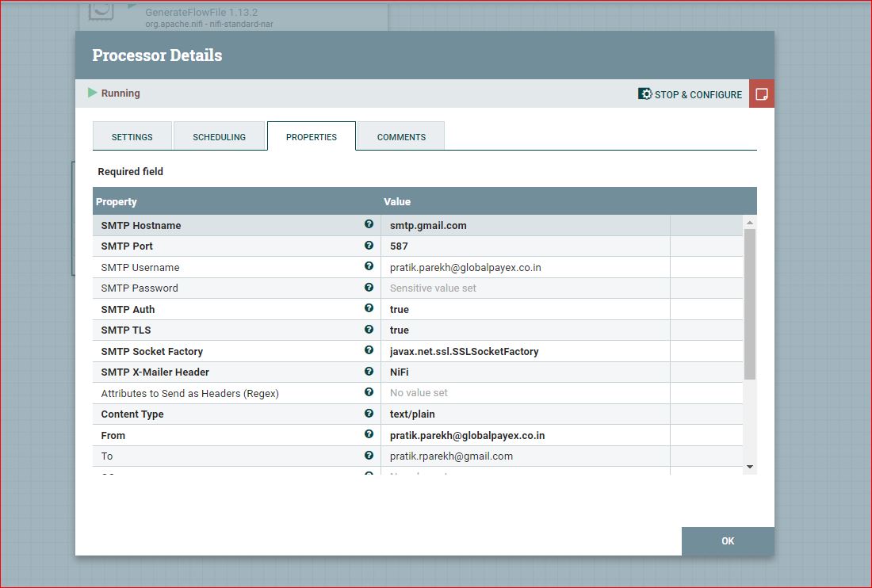Click the properties list scrollbar down arrow
872x588 pixels.
pyautogui.click(x=750, y=468)
